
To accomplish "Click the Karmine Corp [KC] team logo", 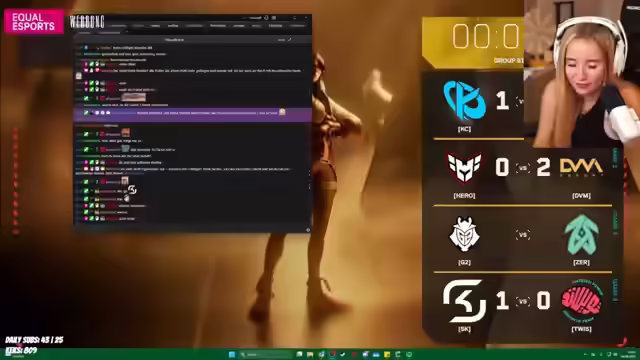I will point(464,100).
